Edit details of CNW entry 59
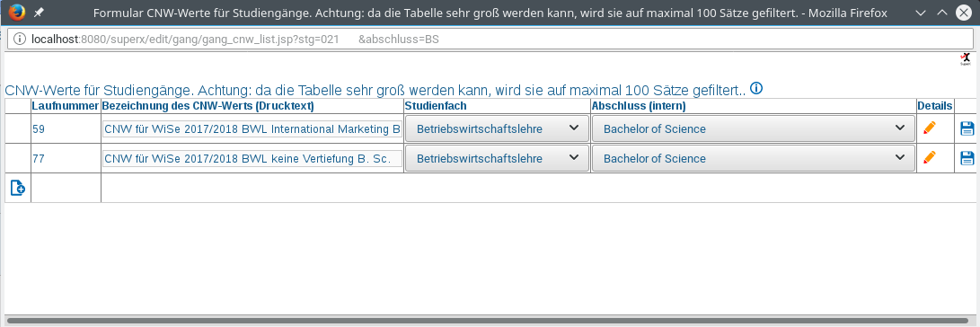Screen dimensions: 980x327 pyautogui.click(x=930, y=128)
